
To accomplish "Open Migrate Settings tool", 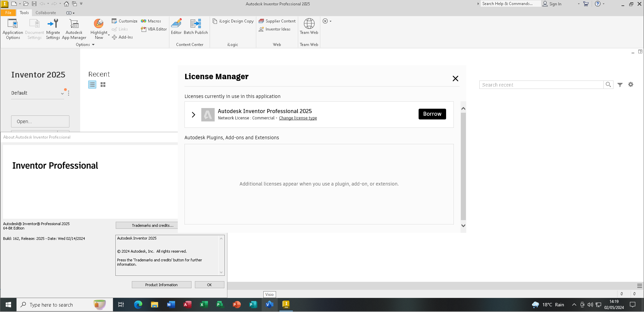I will point(53,29).
